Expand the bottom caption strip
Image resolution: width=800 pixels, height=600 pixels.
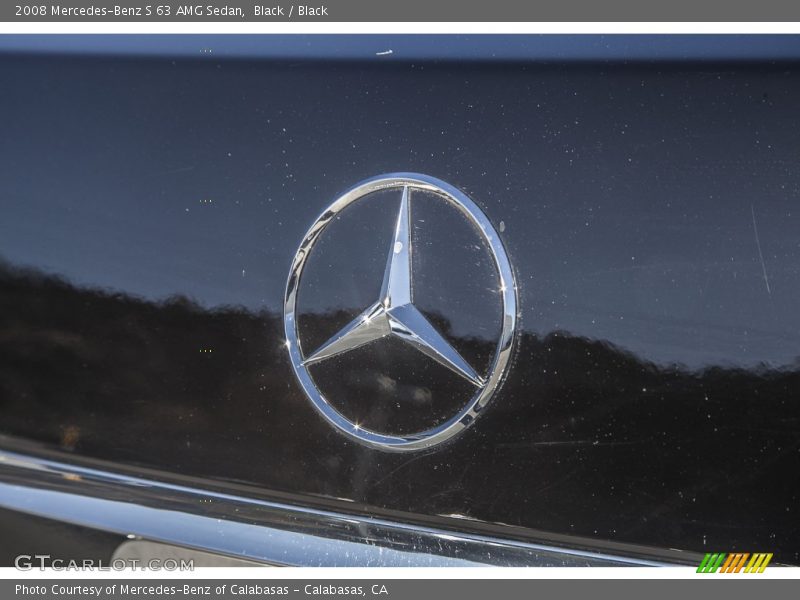(x=400, y=589)
